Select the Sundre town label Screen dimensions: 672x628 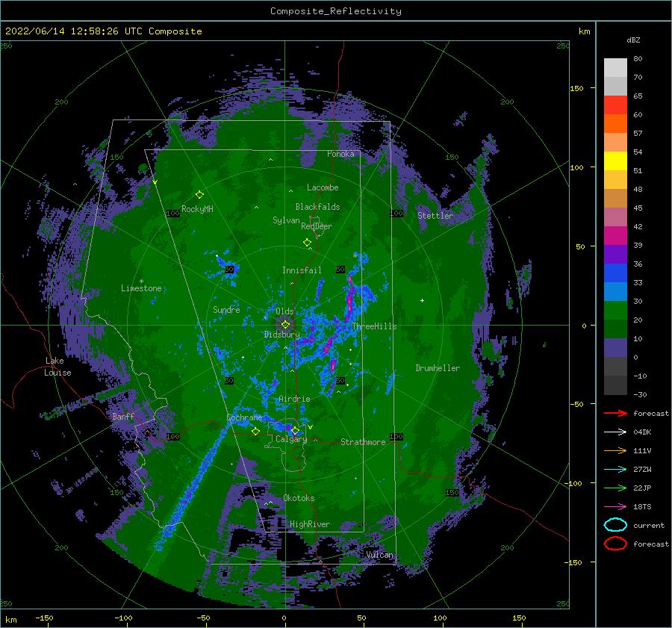tap(226, 310)
